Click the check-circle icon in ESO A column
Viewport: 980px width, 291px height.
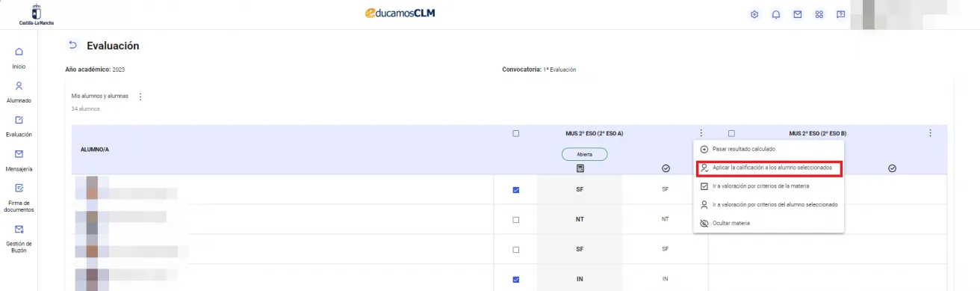click(666, 169)
